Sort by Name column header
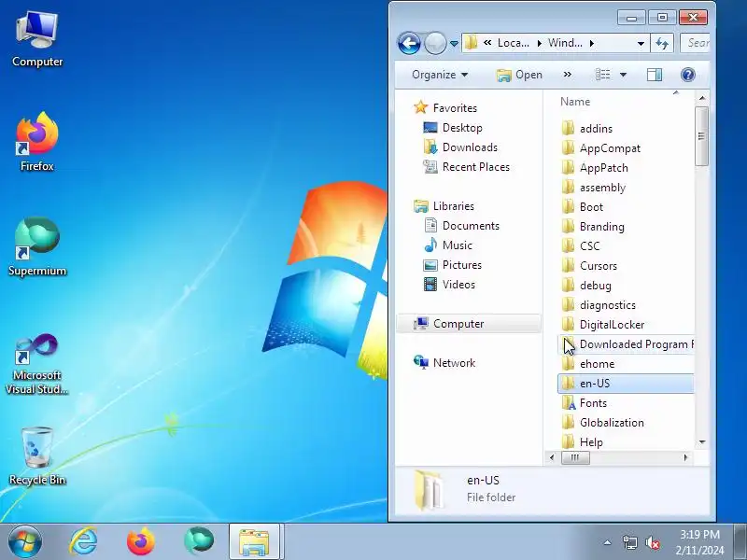Viewport: 747px width, 560px height. [574, 102]
